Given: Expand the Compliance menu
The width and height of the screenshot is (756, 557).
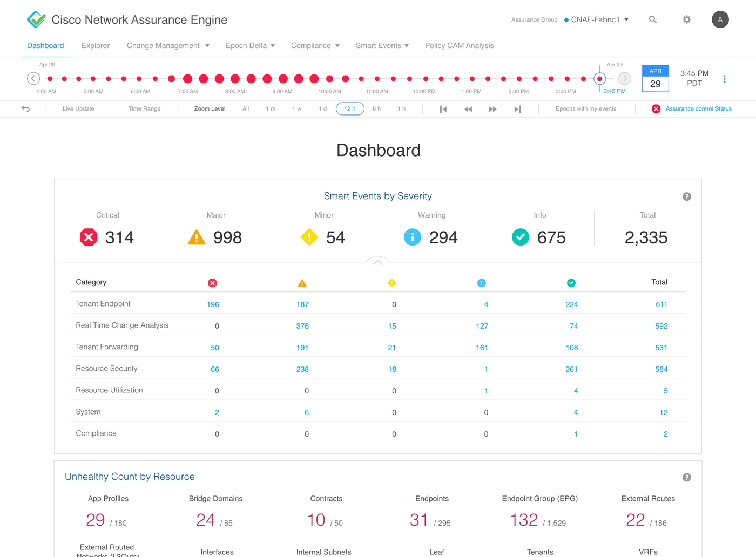Looking at the screenshot, I should pyautogui.click(x=315, y=46).
